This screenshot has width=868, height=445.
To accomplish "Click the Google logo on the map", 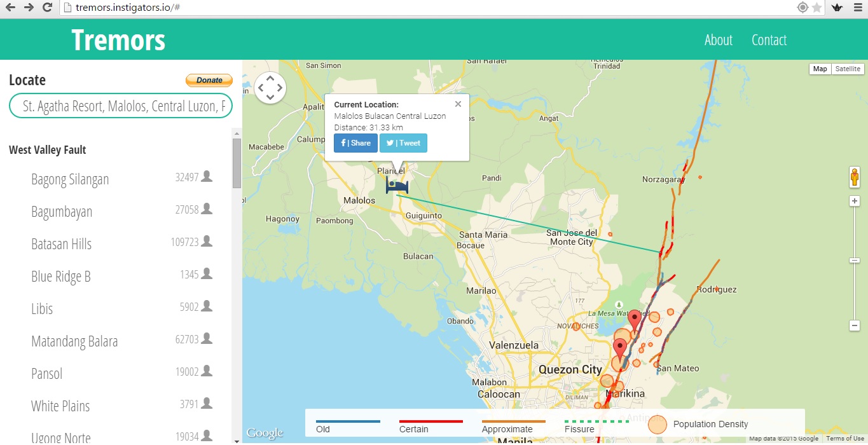I will 265,433.
